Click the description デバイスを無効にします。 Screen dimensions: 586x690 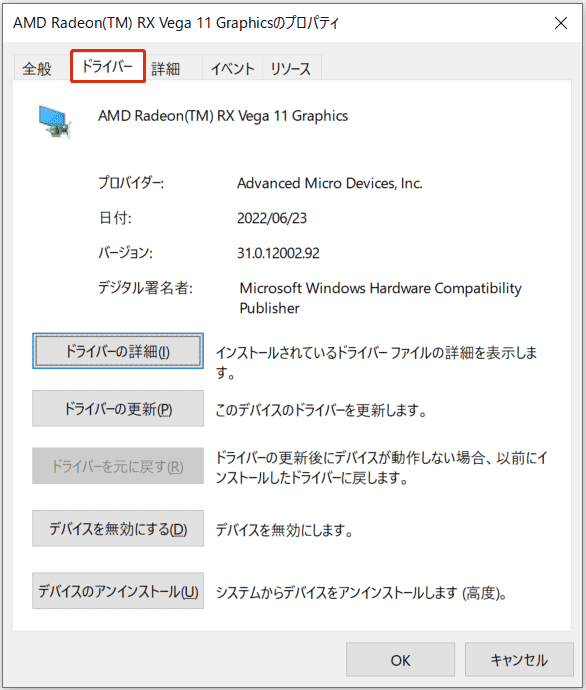285,530
